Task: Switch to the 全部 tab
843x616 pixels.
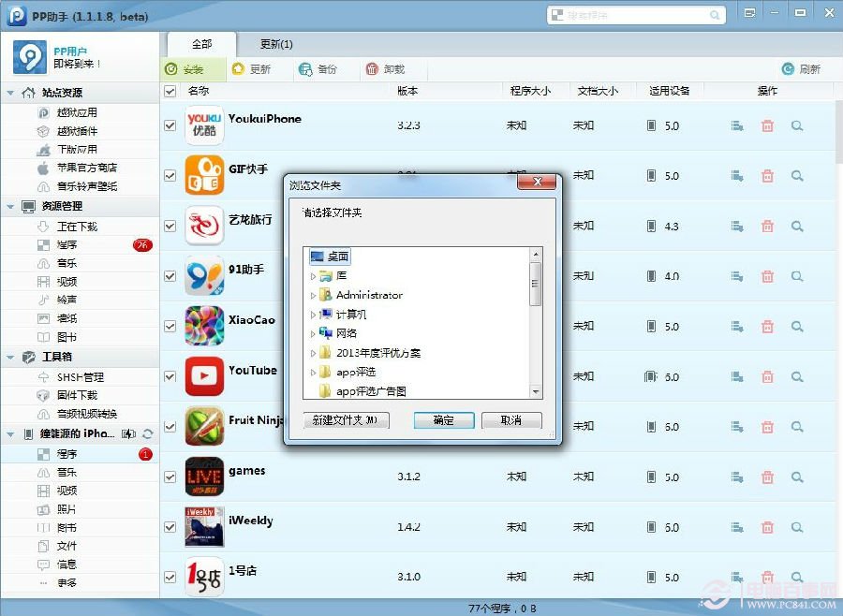Action: 201,44
